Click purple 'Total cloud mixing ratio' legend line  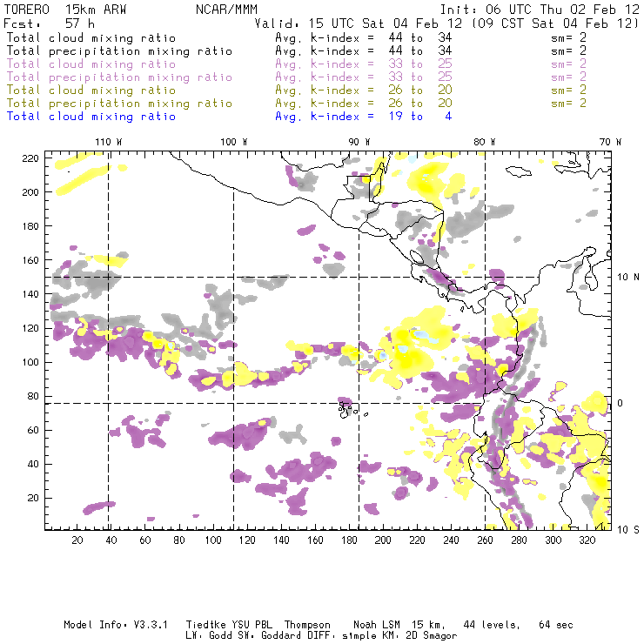click(91, 64)
